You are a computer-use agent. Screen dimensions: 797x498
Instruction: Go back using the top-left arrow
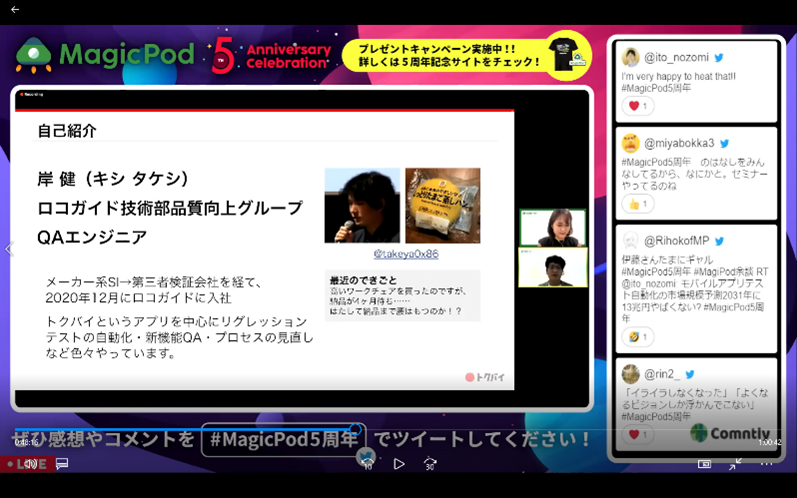coord(15,10)
